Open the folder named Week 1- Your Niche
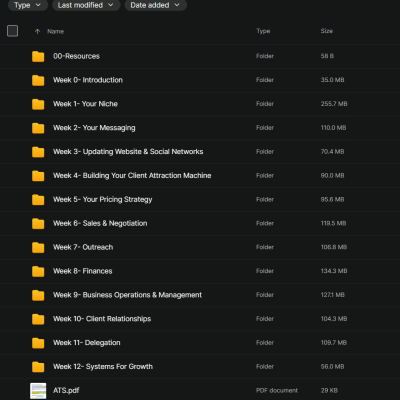Viewport: 400px width, 400px height. pos(85,104)
